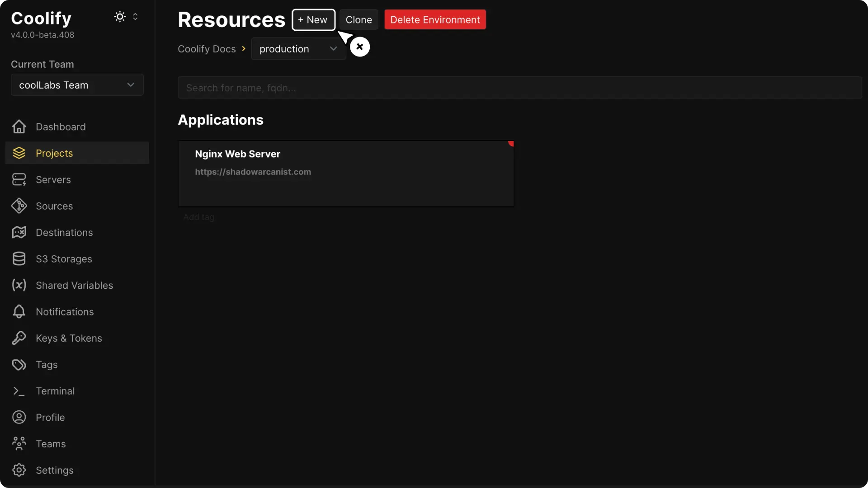This screenshot has width=868, height=488.
Task: Open the coolLabs Team selector
Action: 77,84
